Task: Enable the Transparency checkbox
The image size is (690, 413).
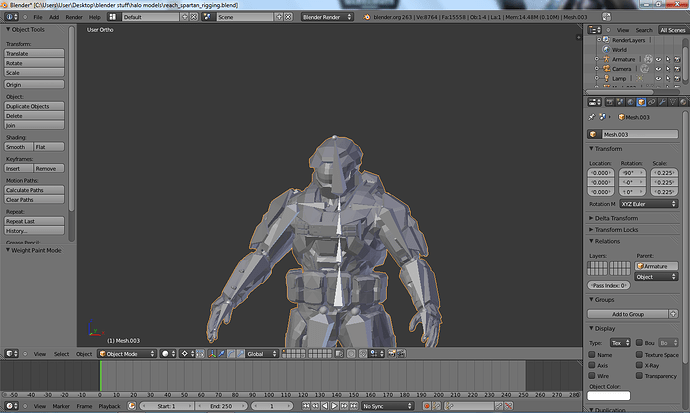Action: pyautogui.click(x=639, y=376)
